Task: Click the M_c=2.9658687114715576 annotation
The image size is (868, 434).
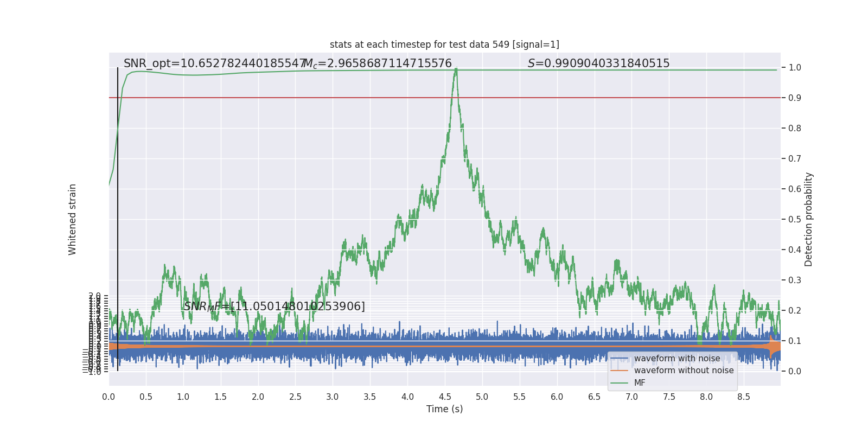Action: point(378,63)
